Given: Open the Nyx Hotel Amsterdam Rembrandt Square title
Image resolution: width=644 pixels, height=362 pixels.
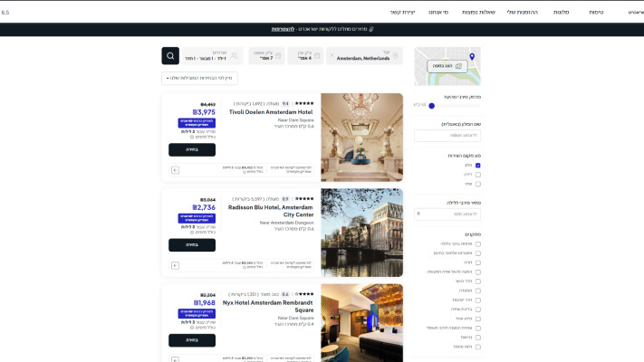Looking at the screenshot, I should point(268,306).
